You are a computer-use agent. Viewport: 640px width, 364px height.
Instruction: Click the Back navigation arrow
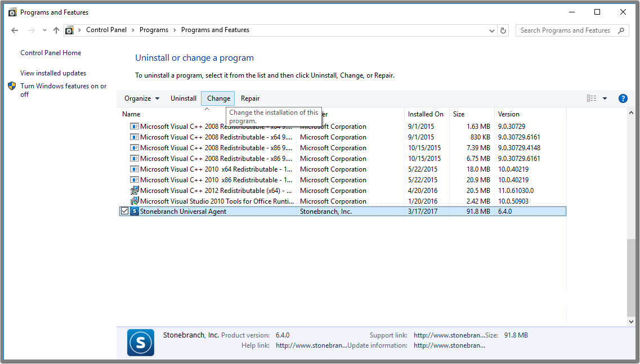pyautogui.click(x=15, y=30)
